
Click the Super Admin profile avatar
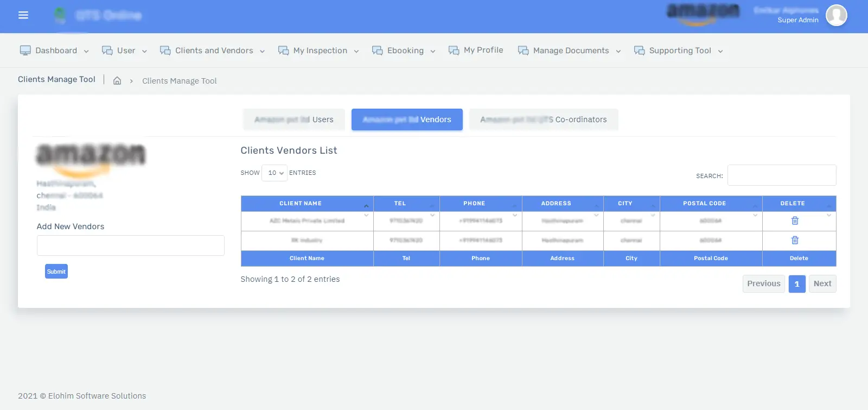click(x=836, y=15)
